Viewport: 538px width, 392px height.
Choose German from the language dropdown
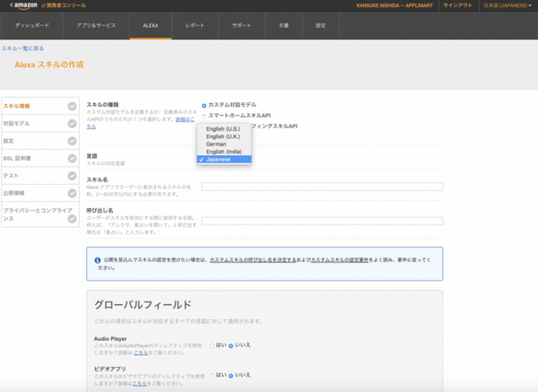click(x=215, y=144)
